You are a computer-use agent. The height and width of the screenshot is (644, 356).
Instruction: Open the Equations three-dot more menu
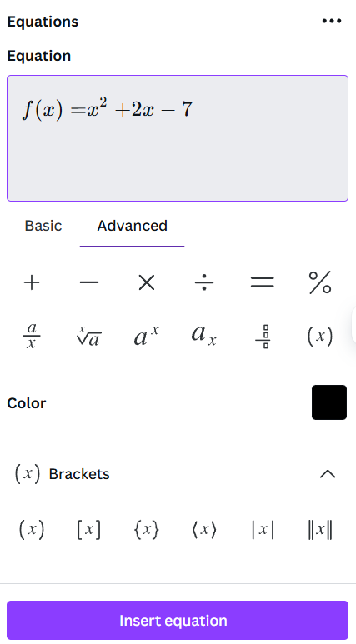pyautogui.click(x=332, y=22)
